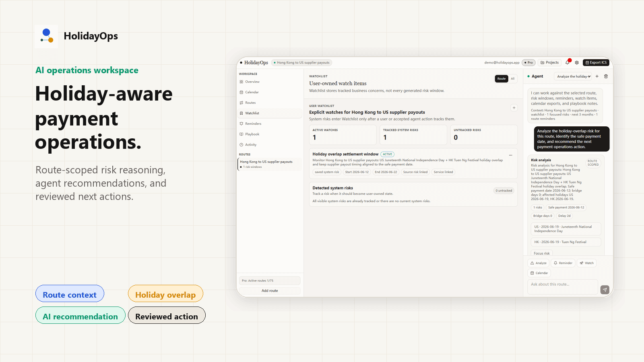The height and width of the screenshot is (362, 644).
Task: Click the Active watches stat card
Action: tap(343, 135)
